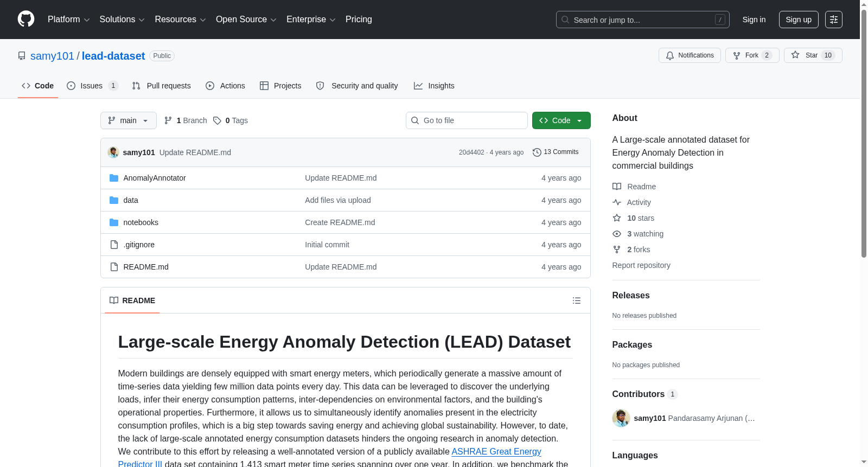Click the contributor avatar for samy101
868x467 pixels.
point(621,418)
